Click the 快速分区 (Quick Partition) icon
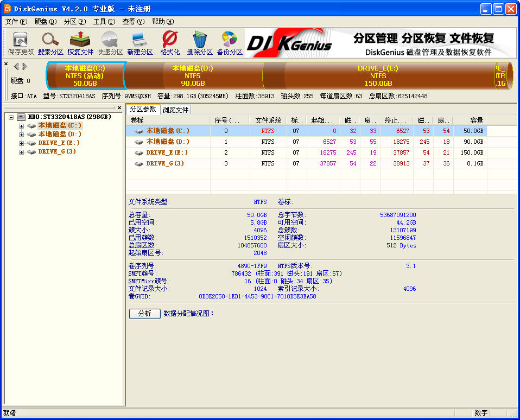 point(110,43)
